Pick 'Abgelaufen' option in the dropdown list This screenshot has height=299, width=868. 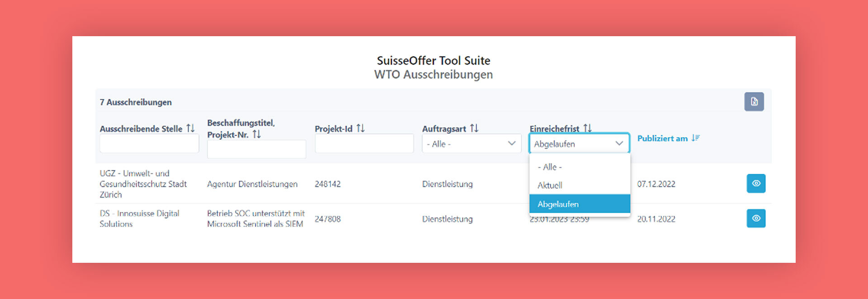tap(580, 204)
